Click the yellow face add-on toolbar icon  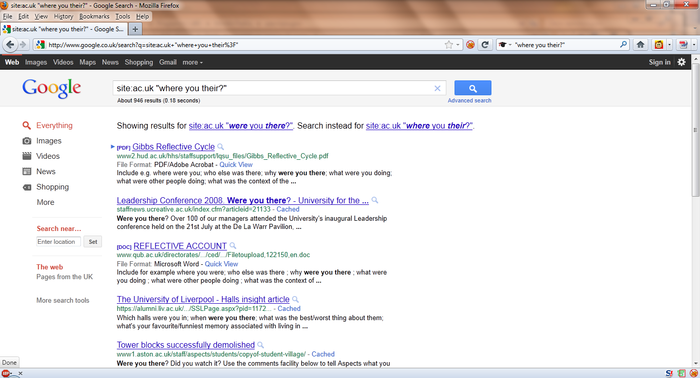coord(658,45)
